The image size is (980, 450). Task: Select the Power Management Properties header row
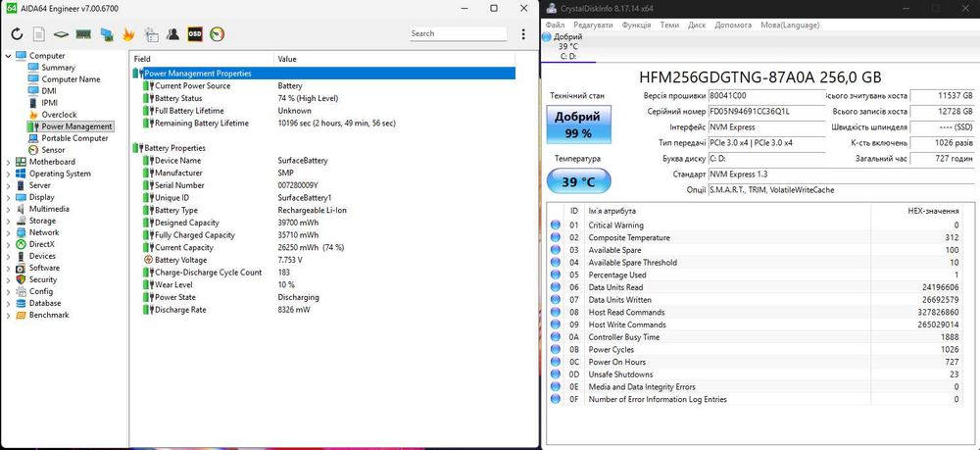pyautogui.click(x=323, y=74)
